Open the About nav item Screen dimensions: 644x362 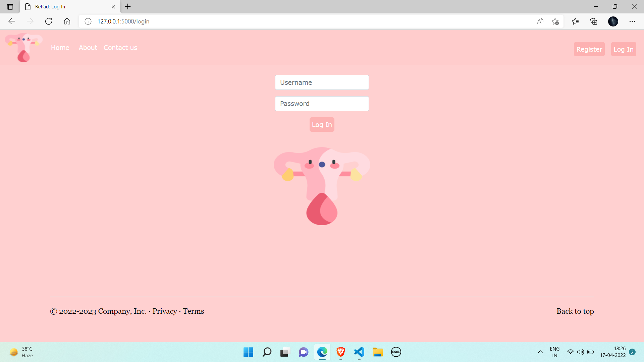(x=88, y=48)
